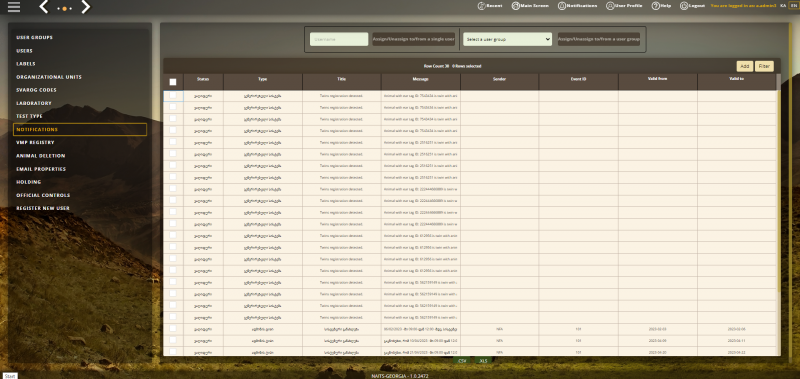The image size is (800, 379).
Task: Open Notifications bell icon in top bar
Action: click(562, 6)
